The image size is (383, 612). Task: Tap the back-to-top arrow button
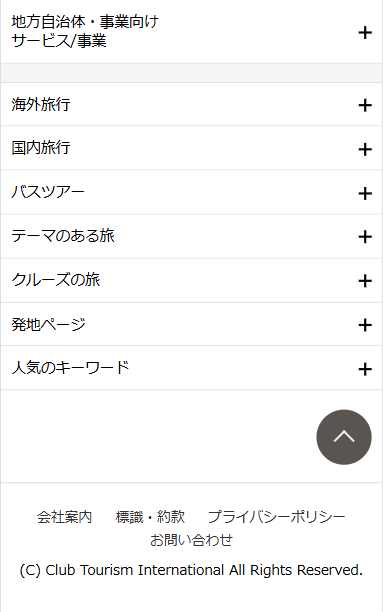coord(344,437)
